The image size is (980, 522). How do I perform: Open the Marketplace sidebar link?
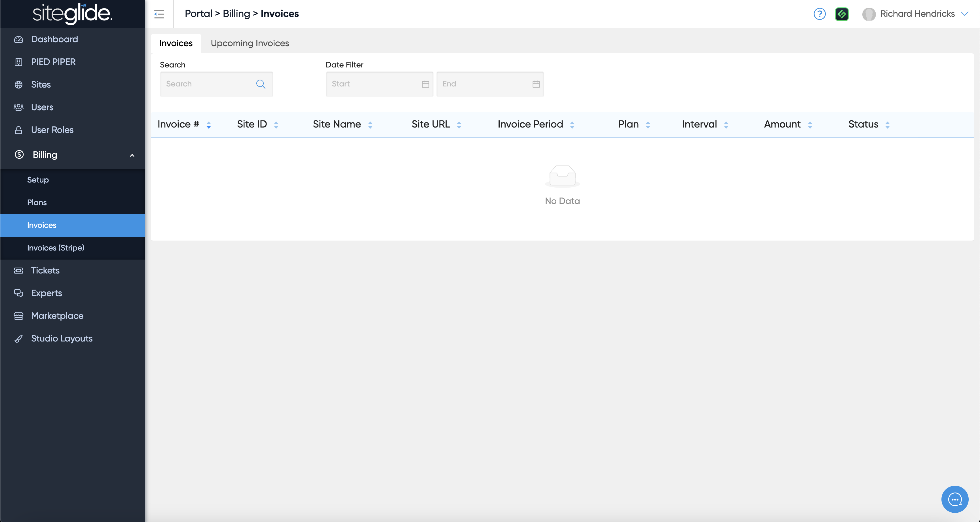tap(57, 316)
